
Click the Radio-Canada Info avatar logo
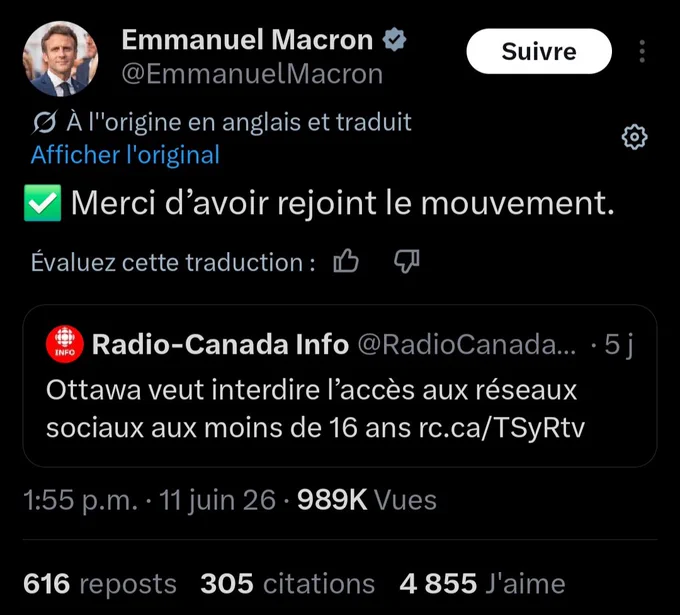click(x=65, y=344)
